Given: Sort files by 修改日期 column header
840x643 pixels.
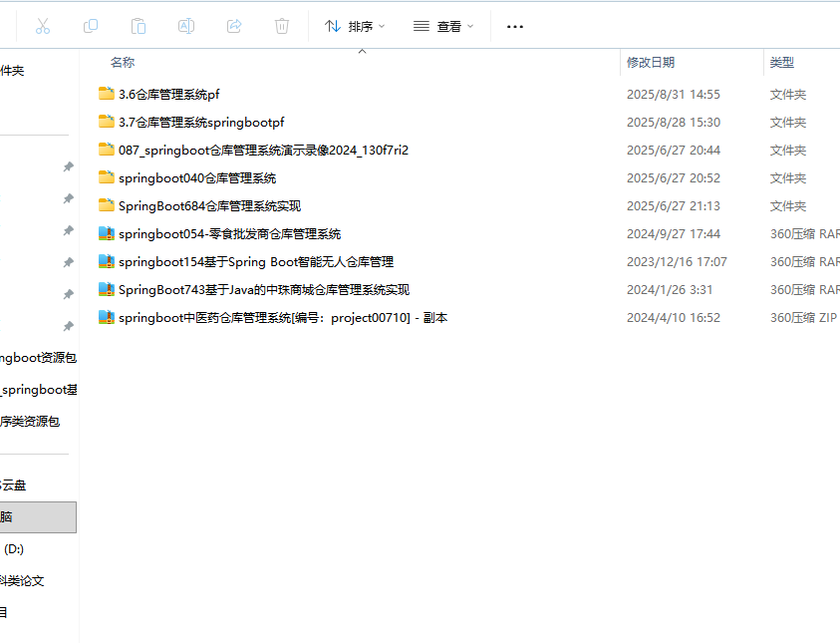Looking at the screenshot, I should click(x=651, y=63).
